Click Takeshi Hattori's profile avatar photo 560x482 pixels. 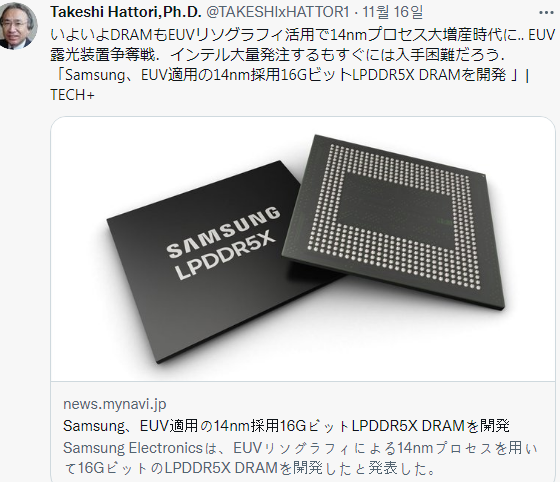click(x=18, y=25)
